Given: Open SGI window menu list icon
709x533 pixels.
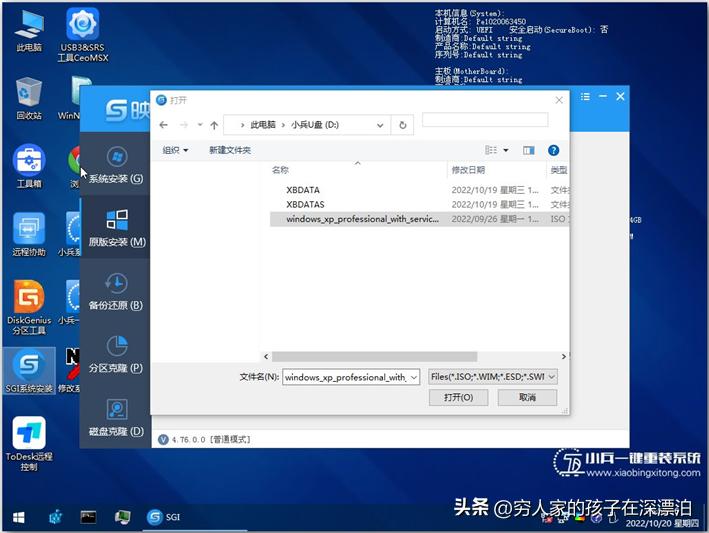Looking at the screenshot, I should click(585, 96).
